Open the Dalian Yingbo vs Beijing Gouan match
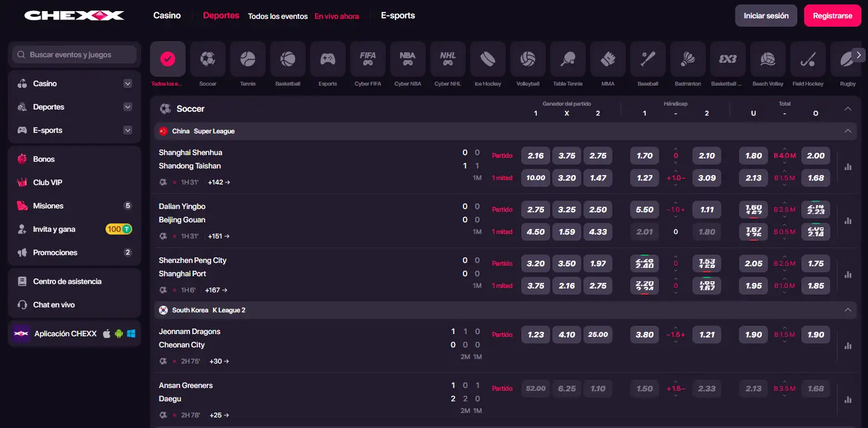Image resolution: width=868 pixels, height=428 pixels. 182,213
